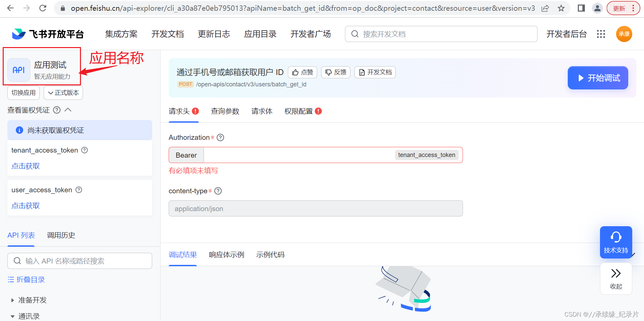This screenshot has width=644, height=321.
Task: Switch to the 响应体示例 tab
Action: pos(227,255)
